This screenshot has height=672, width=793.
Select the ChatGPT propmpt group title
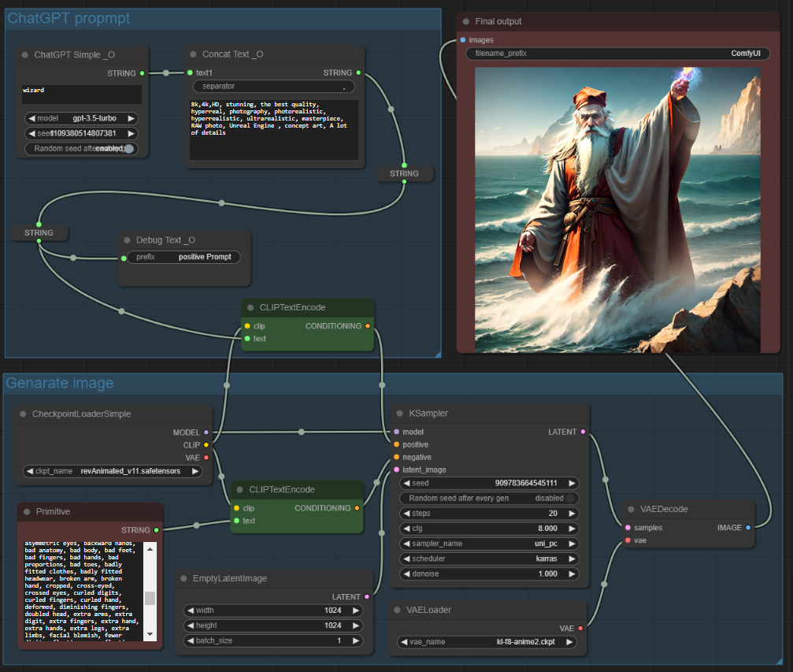tap(69, 18)
